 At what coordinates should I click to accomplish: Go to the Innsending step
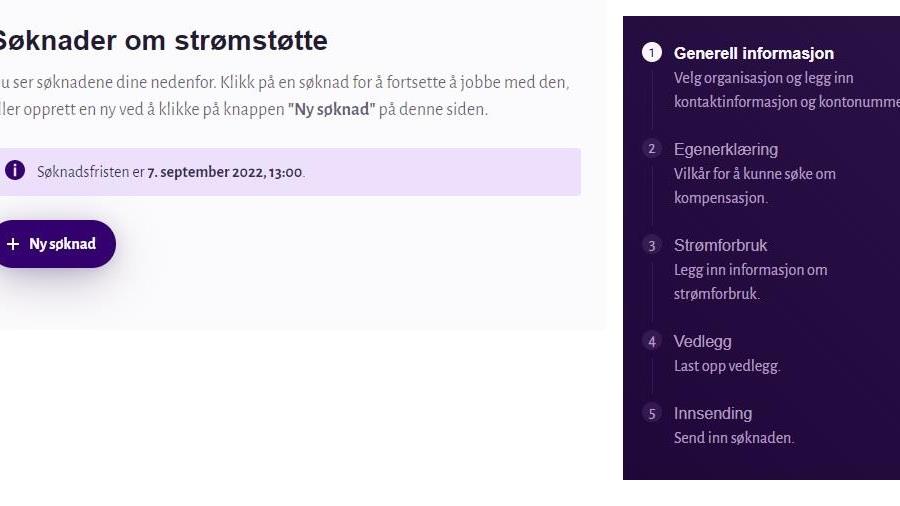tap(713, 413)
